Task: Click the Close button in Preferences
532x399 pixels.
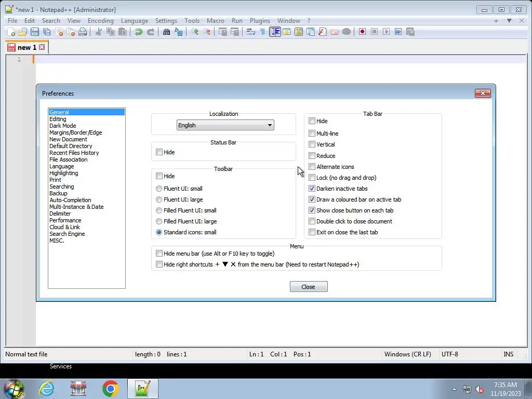Action: (309, 287)
